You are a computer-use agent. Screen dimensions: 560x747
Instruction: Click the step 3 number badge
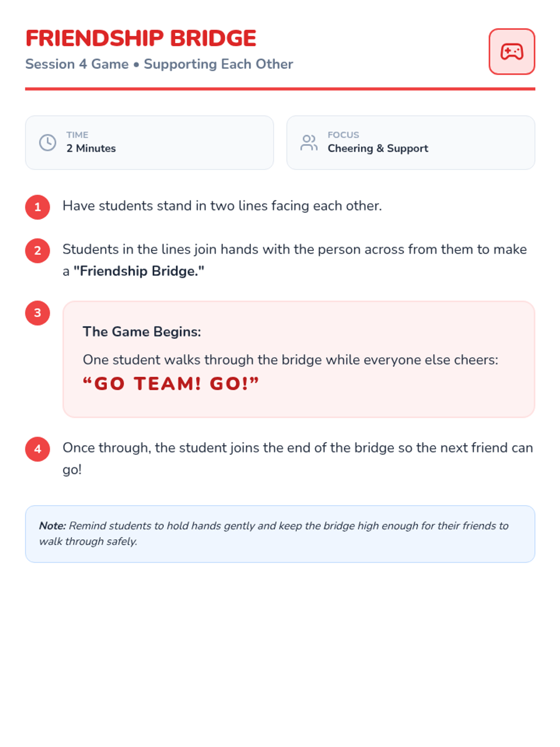[x=38, y=313]
